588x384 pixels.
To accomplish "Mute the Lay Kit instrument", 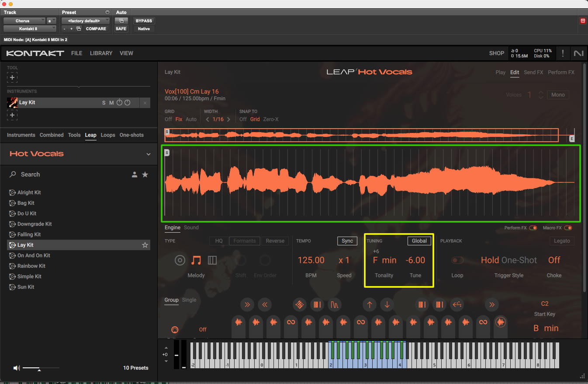I will coord(111,103).
